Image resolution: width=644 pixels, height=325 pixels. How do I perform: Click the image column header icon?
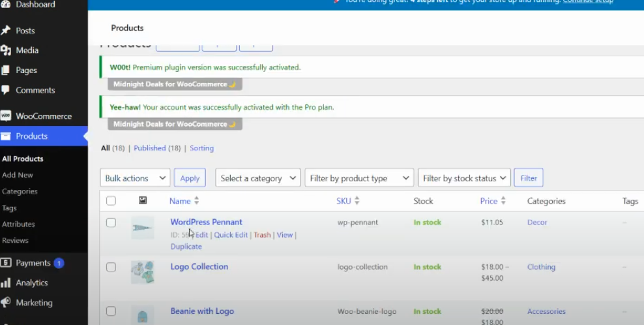143,201
